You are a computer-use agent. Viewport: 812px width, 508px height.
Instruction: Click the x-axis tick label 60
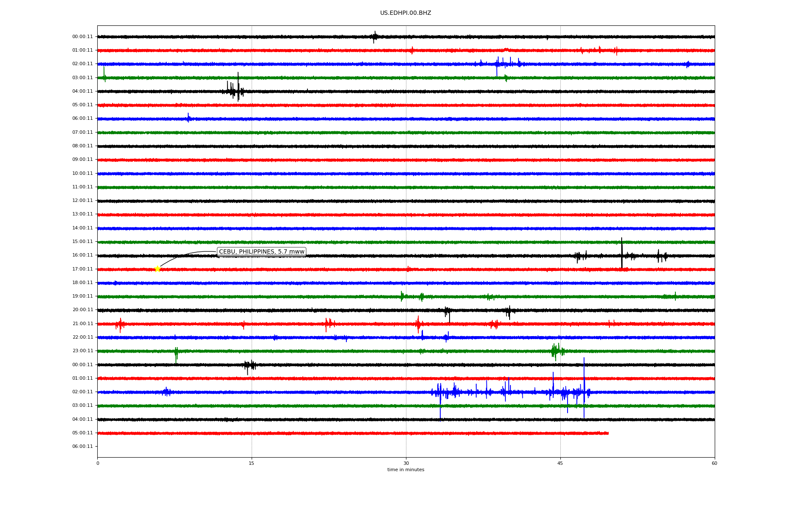click(714, 464)
